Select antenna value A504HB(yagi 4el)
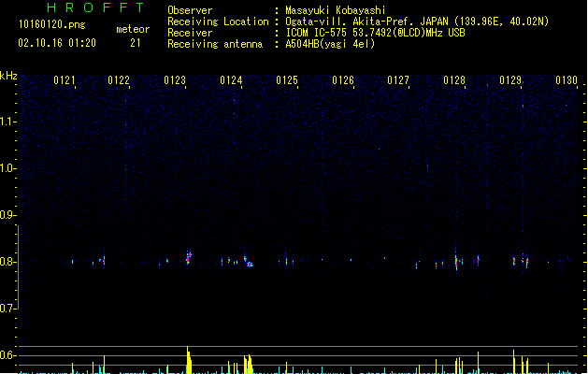 [330, 44]
